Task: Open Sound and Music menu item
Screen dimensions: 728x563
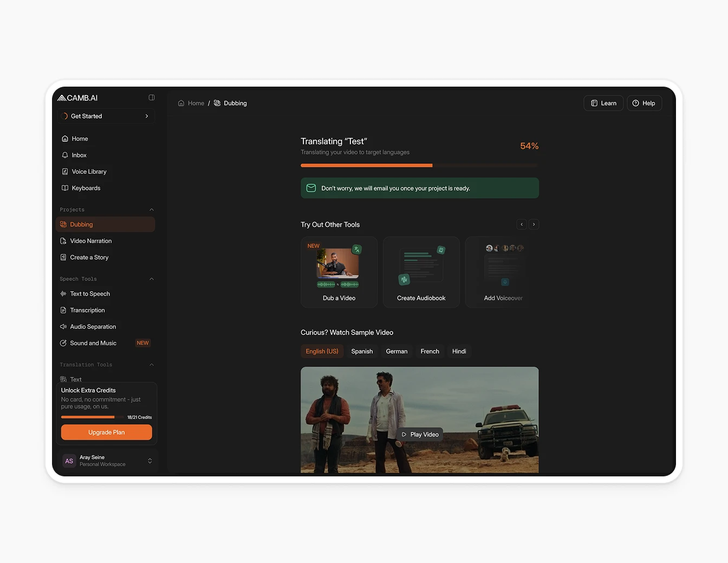Action: (x=93, y=343)
